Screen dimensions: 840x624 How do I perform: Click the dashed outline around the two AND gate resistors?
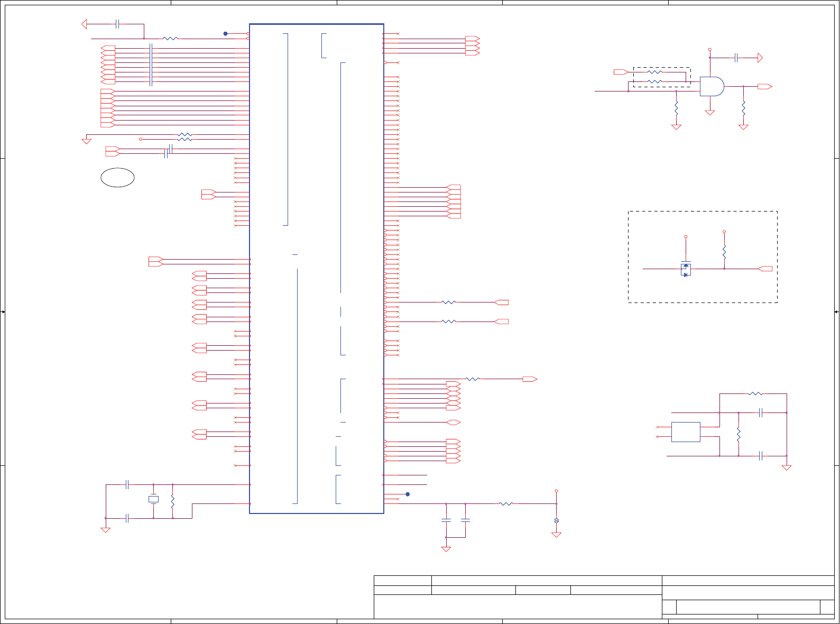[662, 77]
